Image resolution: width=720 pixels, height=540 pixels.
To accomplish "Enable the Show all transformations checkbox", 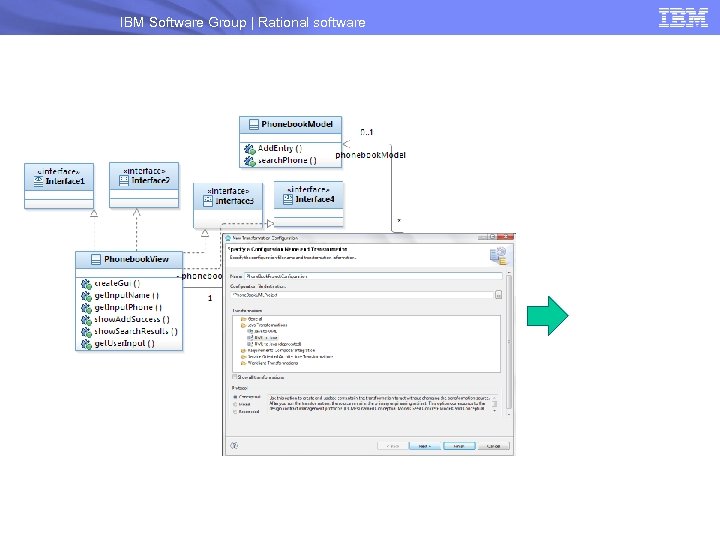I will pyautogui.click(x=235, y=377).
